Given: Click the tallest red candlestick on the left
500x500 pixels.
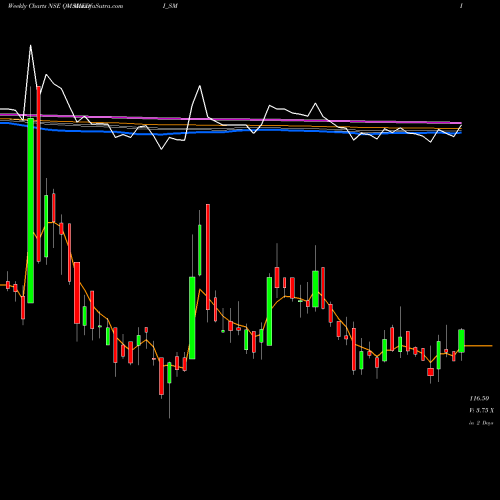Looking at the screenshot, I should click(x=39, y=174).
